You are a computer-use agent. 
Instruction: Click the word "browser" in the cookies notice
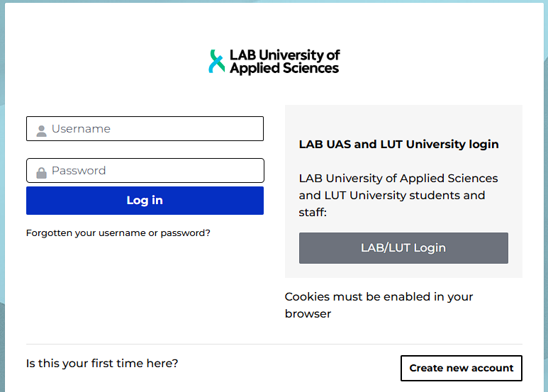[x=308, y=313]
